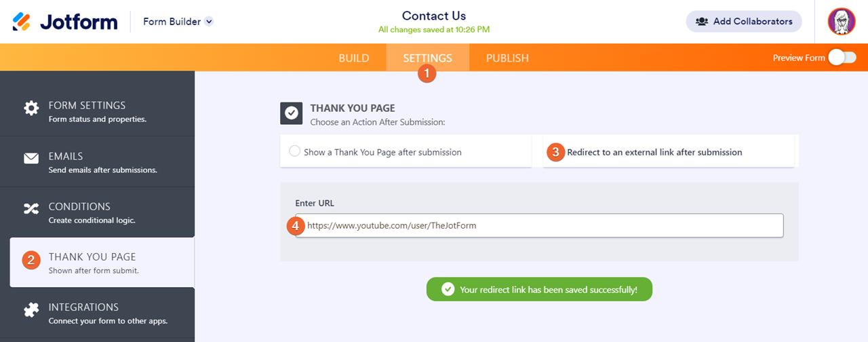Select Redirect to an external link option
This screenshot has height=342, width=868.
click(654, 152)
